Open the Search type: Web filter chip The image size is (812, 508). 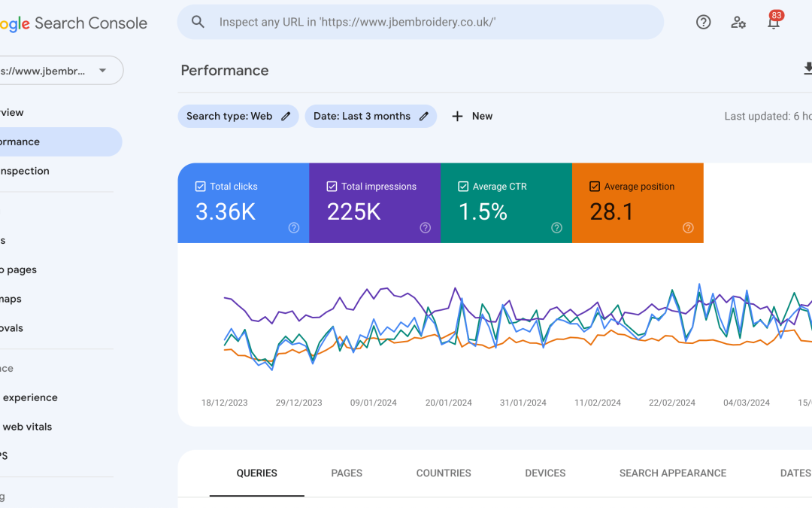click(238, 116)
